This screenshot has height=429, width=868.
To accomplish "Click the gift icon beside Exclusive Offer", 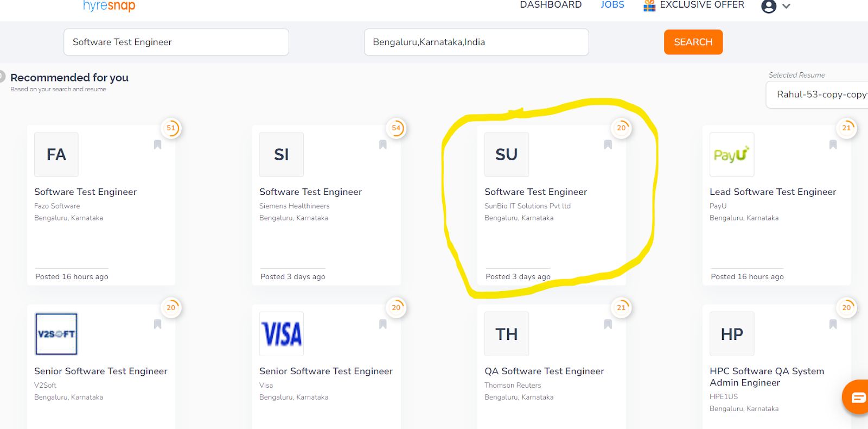I will click(649, 5).
